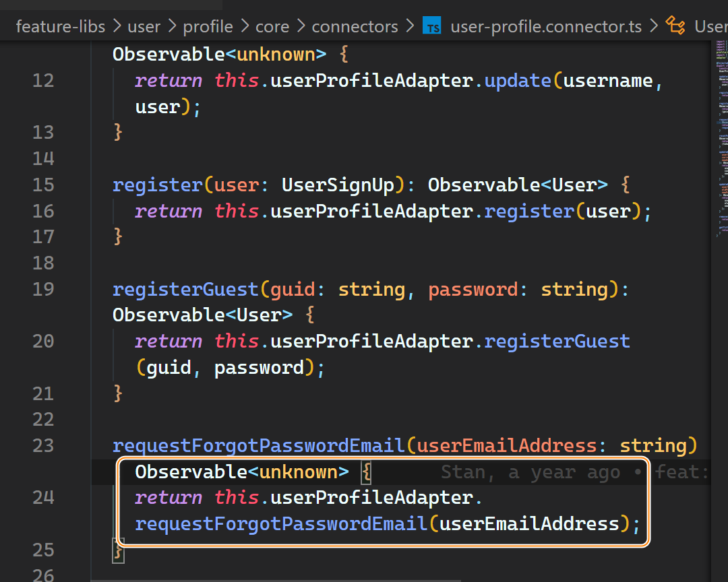This screenshot has height=582, width=728.
Task: Click 'Observable<User>' on line 15
Action: click(x=518, y=185)
